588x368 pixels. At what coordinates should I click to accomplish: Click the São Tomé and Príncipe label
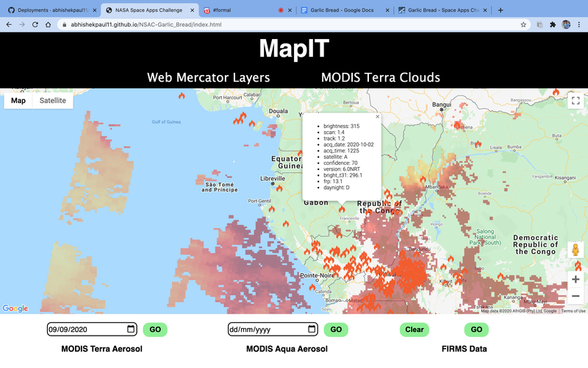(x=220, y=187)
